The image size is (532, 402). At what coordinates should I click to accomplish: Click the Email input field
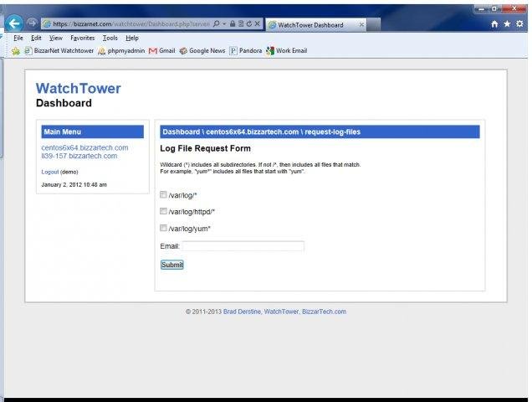(x=243, y=246)
